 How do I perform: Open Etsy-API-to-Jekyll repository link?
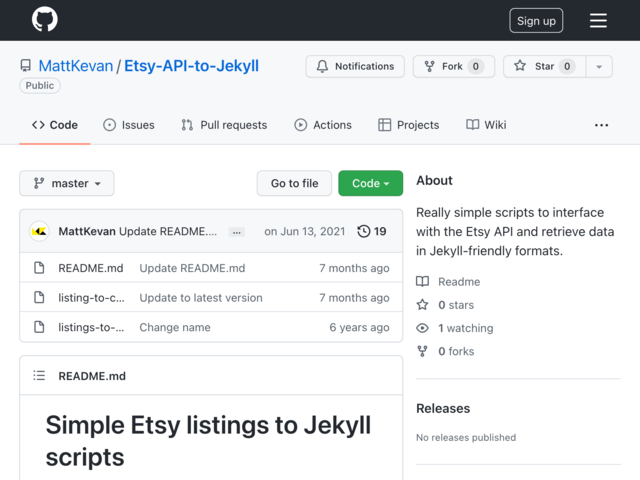[191, 66]
